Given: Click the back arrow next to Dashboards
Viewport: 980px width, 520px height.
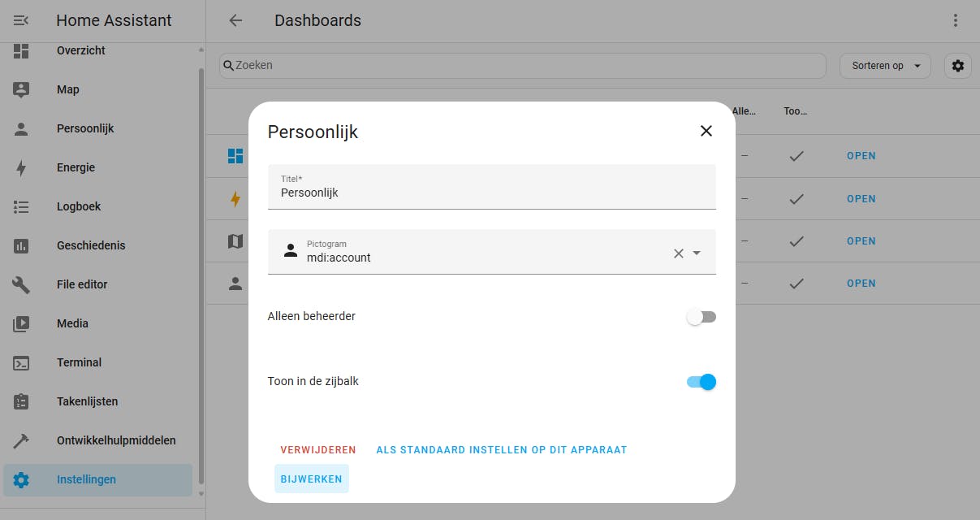Looking at the screenshot, I should tap(235, 20).
